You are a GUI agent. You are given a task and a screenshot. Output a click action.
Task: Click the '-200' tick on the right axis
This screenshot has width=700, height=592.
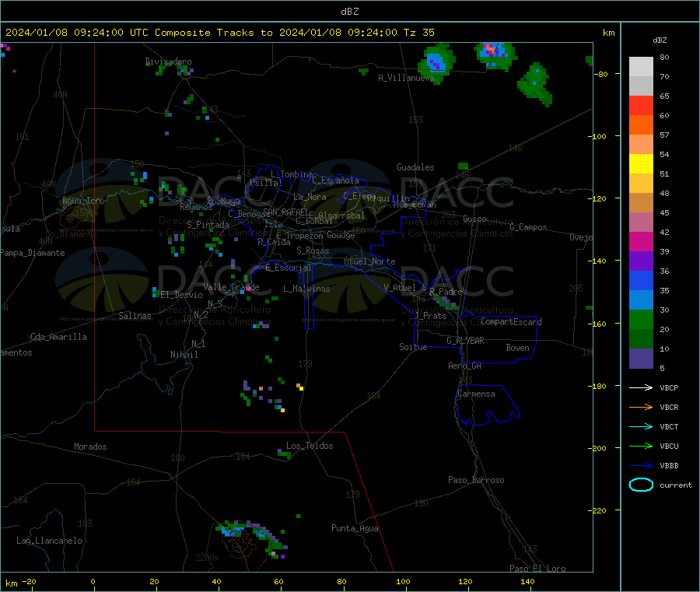coord(598,448)
